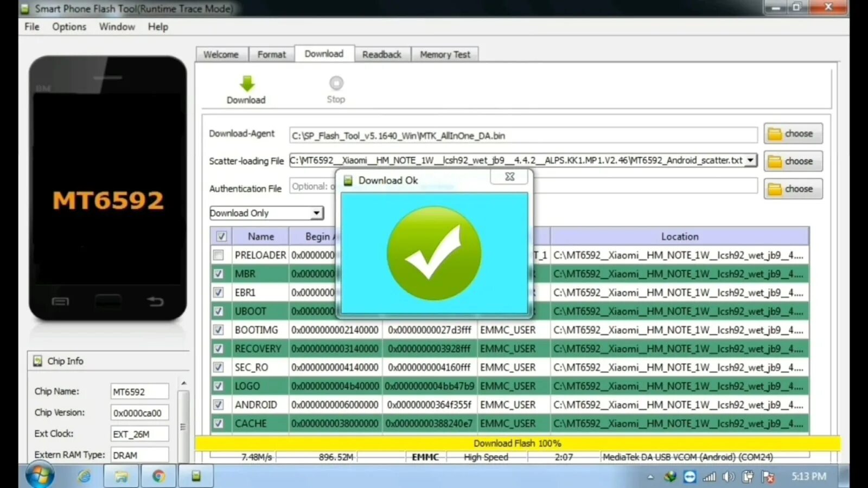Click the phone's menu key icon

[60, 301]
